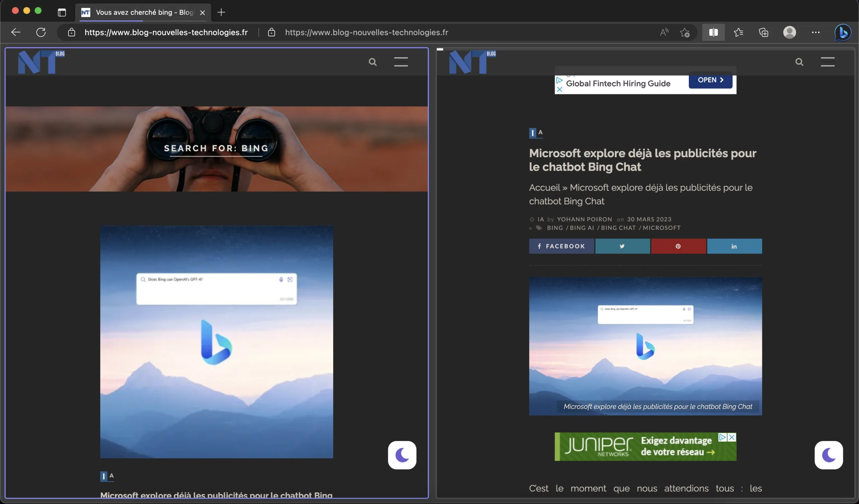The height and width of the screenshot is (504, 859).
Task: Toggle the split screen button
Action: pyautogui.click(x=713, y=32)
